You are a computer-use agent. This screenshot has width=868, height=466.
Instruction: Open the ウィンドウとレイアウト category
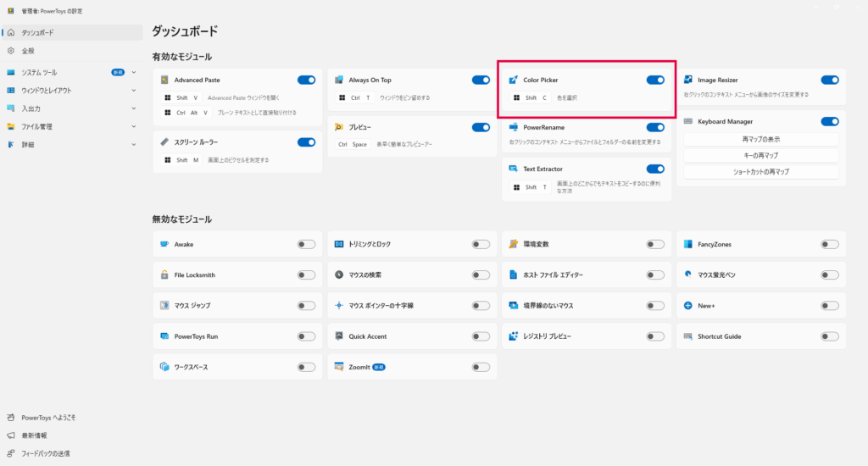(x=72, y=90)
